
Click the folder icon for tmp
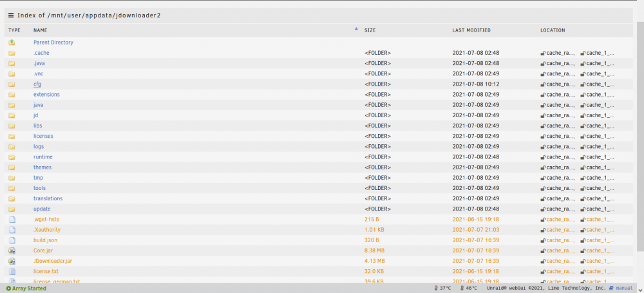[12, 178]
